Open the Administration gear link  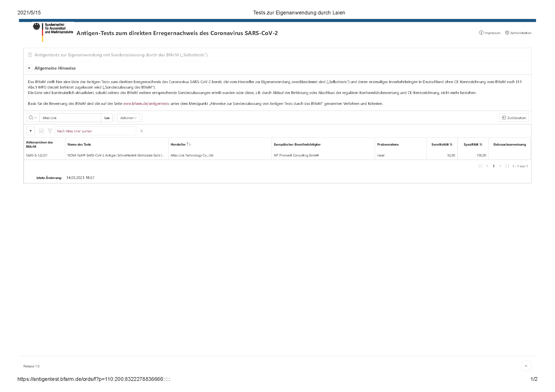coord(518,33)
